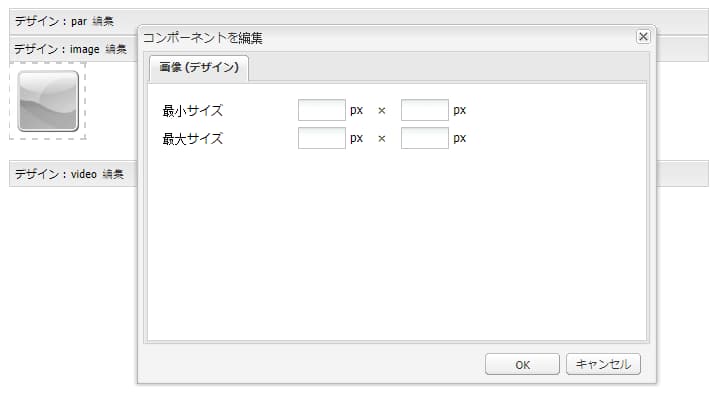Click the キャンセル button

(603, 364)
